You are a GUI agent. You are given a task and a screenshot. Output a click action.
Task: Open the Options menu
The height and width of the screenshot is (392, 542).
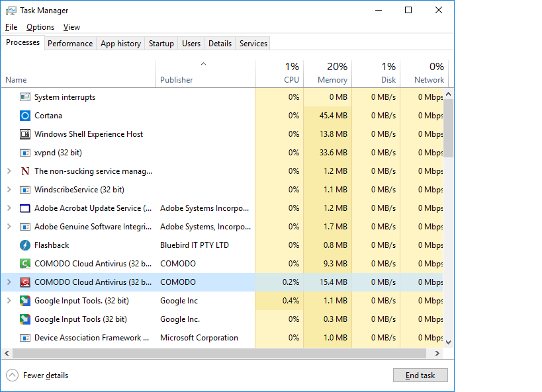[40, 27]
